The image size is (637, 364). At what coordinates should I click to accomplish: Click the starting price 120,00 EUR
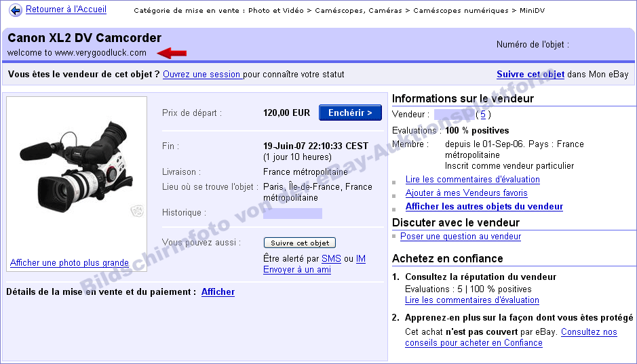(286, 113)
